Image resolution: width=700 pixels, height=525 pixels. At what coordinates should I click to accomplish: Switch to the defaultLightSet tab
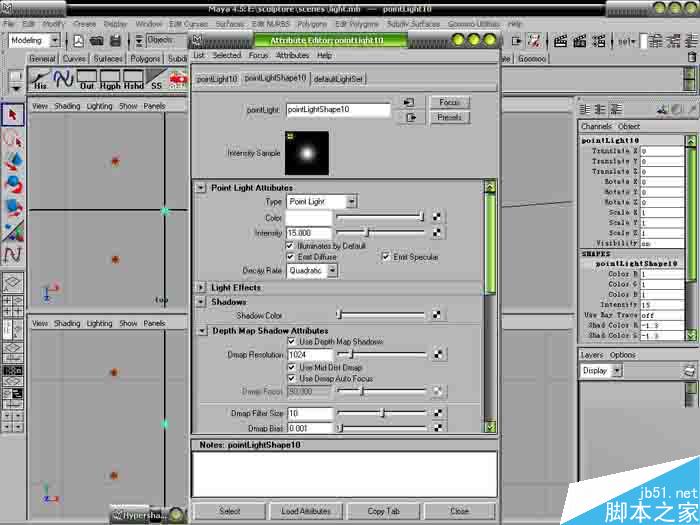(x=338, y=79)
